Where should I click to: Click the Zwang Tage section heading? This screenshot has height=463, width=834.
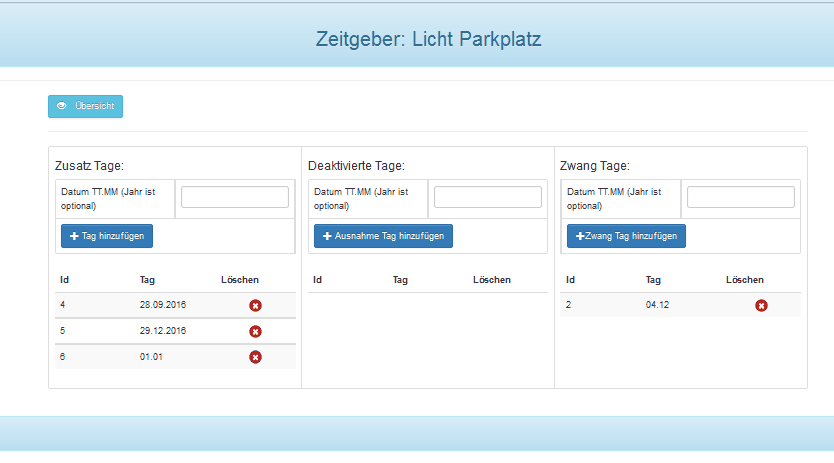click(595, 166)
